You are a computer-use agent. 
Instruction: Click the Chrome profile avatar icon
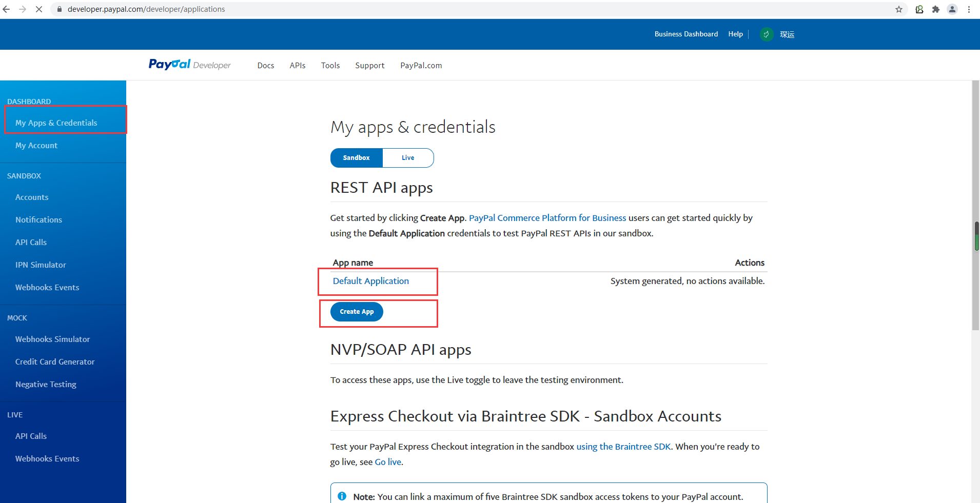click(x=952, y=9)
